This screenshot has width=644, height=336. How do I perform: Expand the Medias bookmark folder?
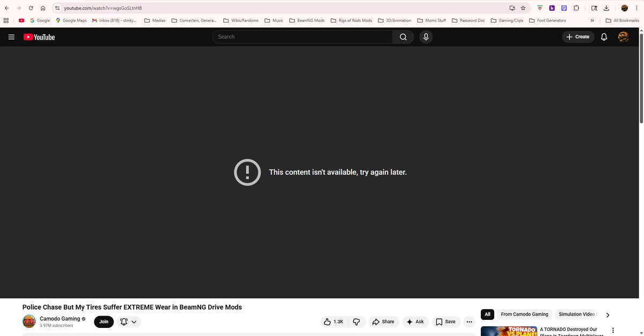[x=155, y=20]
